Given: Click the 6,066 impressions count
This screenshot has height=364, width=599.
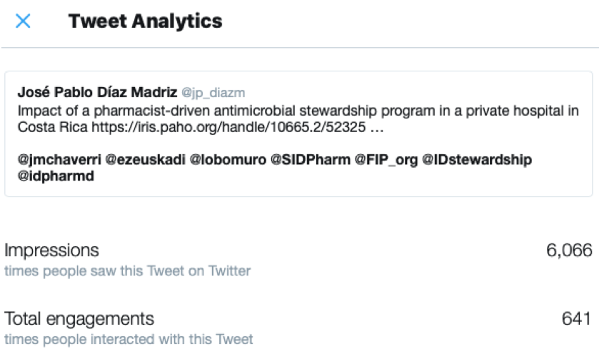Looking at the screenshot, I should [569, 251].
